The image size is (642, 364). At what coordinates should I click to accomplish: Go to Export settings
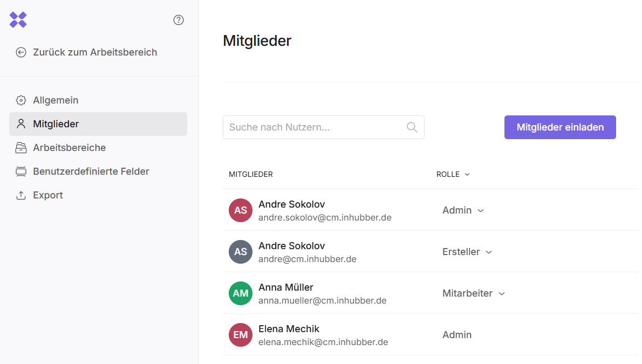point(48,195)
